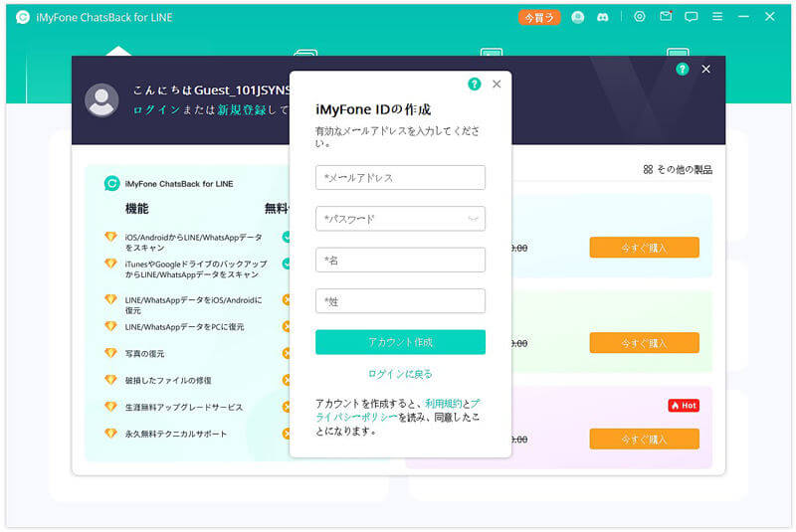
Task: Open the Discord icon in title bar
Action: tap(603, 17)
